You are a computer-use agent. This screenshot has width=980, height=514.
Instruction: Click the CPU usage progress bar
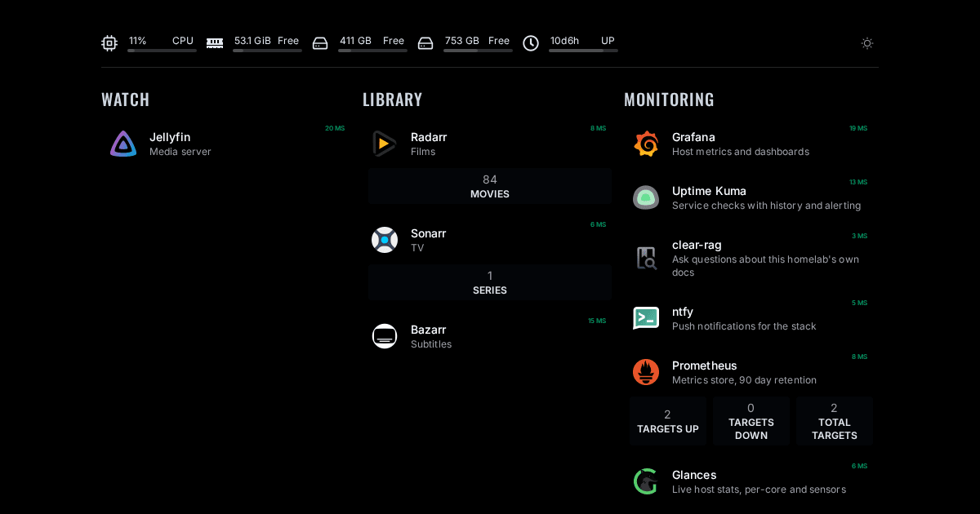tap(162, 51)
